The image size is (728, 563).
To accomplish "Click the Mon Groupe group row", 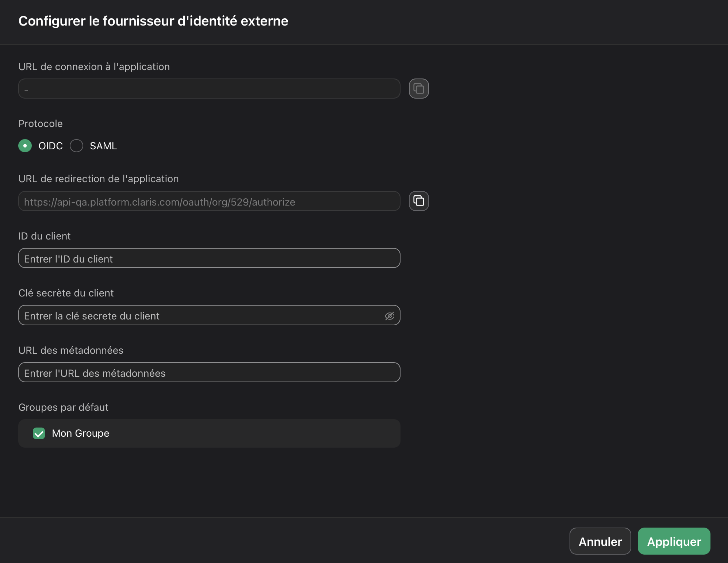I will click(208, 433).
